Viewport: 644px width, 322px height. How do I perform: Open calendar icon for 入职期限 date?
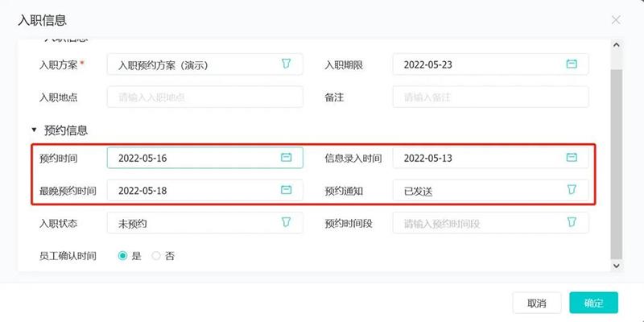click(x=572, y=64)
